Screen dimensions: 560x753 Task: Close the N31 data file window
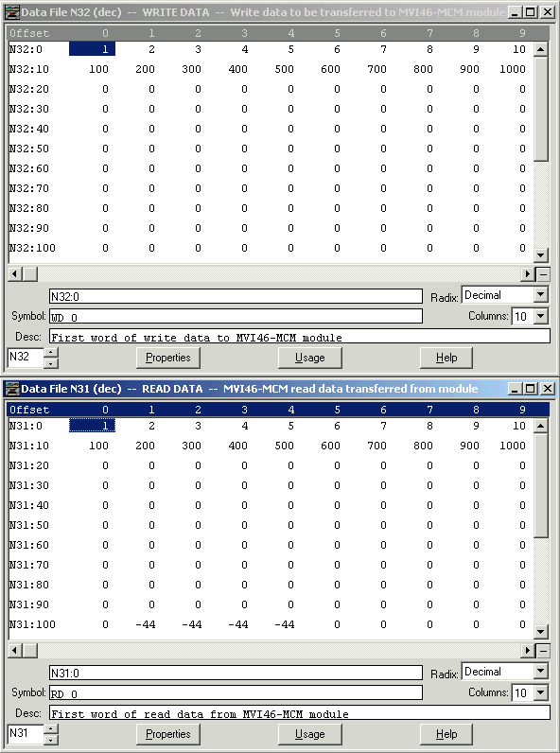[x=548, y=389]
